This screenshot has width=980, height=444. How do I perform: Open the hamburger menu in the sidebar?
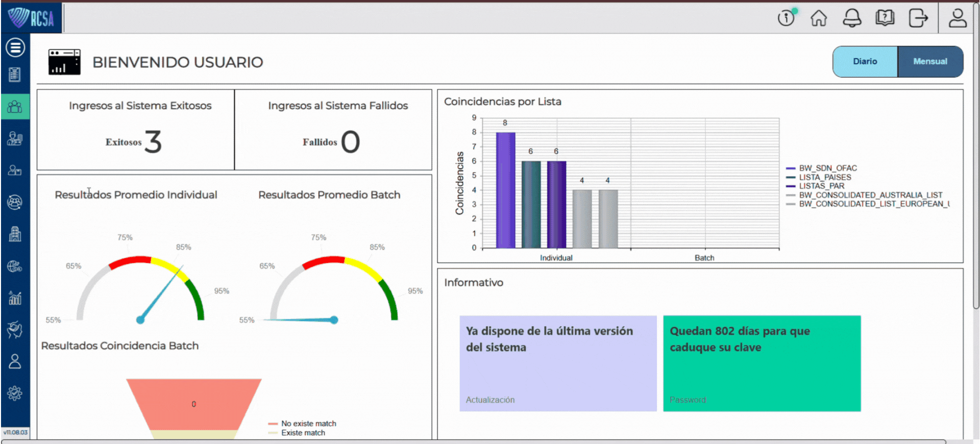point(15,47)
